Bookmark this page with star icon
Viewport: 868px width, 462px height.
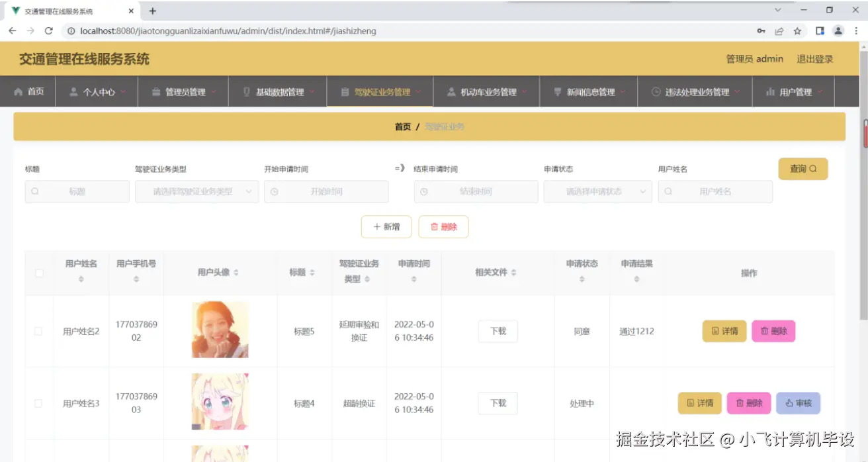point(797,31)
